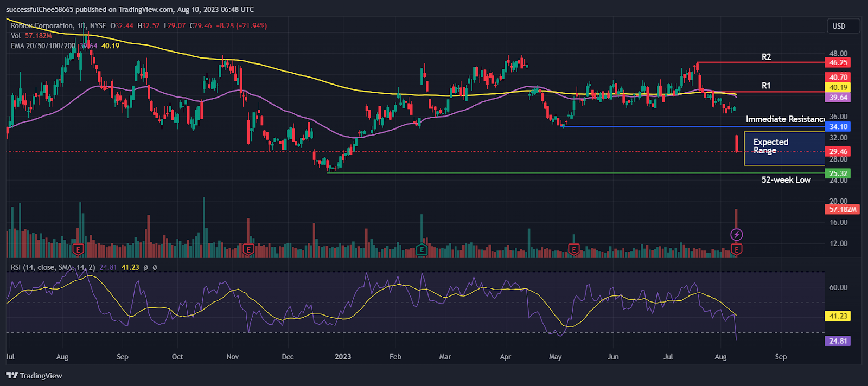Click the Jun label on time axis
Screen dimensions: 868x386
(x=613, y=357)
